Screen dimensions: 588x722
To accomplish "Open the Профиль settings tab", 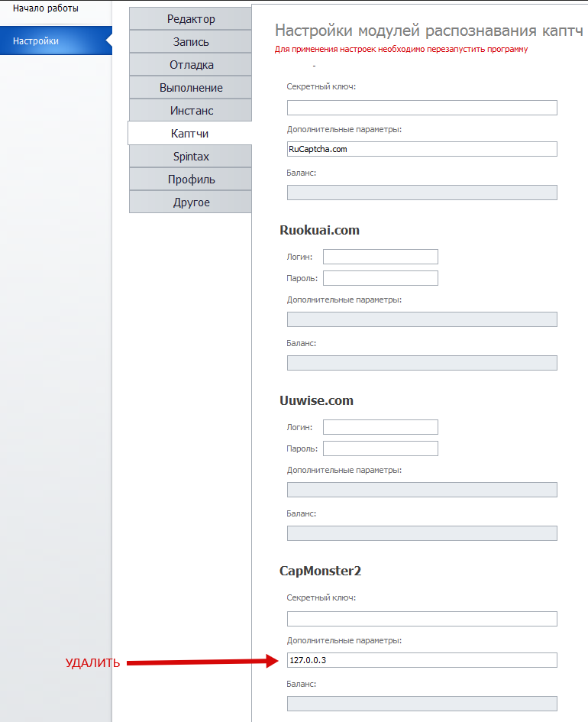I will click(190, 180).
